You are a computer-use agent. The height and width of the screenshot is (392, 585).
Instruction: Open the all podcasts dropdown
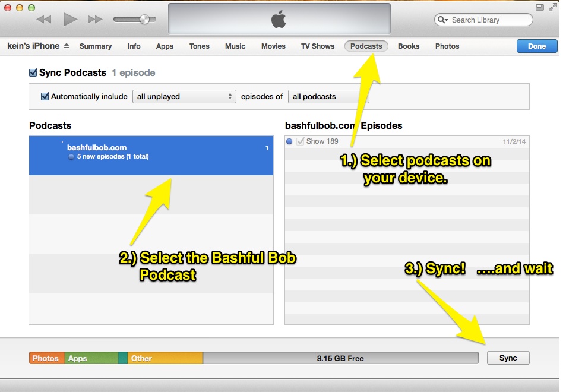point(328,97)
